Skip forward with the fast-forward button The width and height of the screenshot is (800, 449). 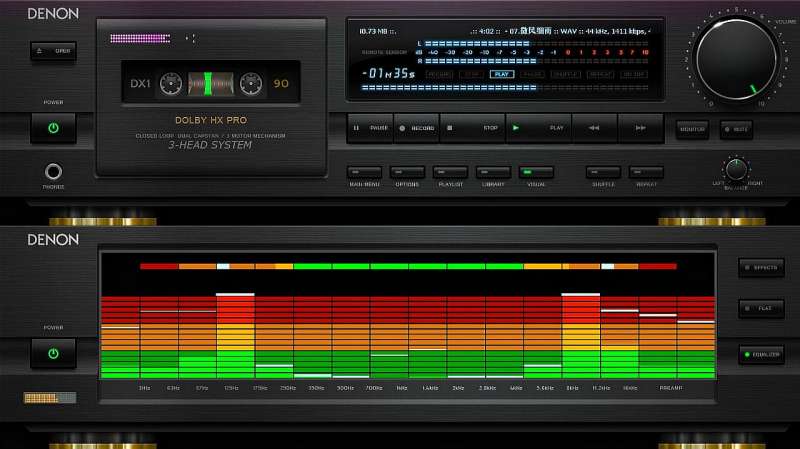tap(640, 128)
